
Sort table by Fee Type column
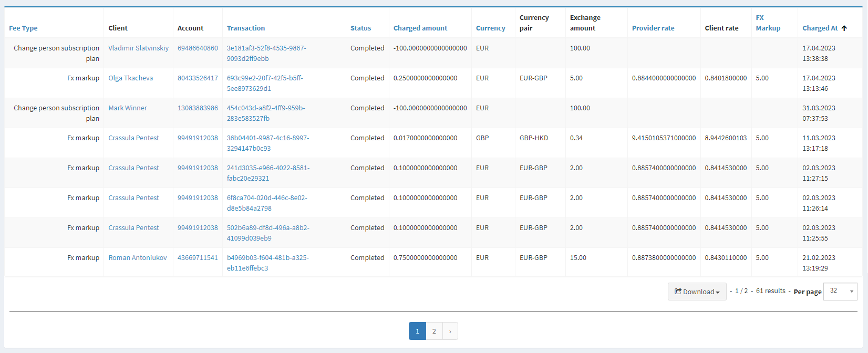(23, 28)
